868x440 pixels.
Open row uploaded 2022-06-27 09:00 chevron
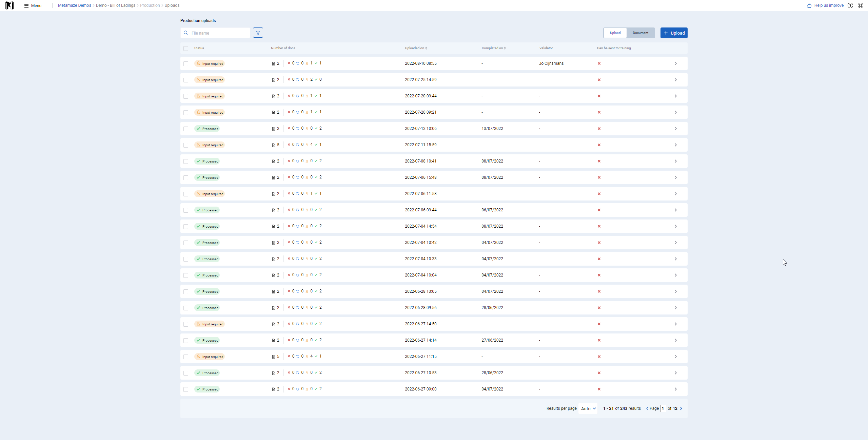(x=675, y=389)
